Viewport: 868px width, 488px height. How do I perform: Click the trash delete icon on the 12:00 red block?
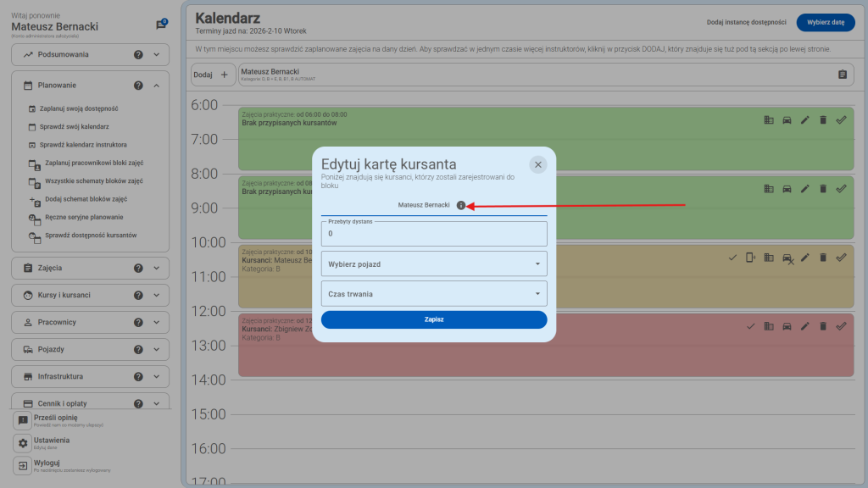point(822,325)
